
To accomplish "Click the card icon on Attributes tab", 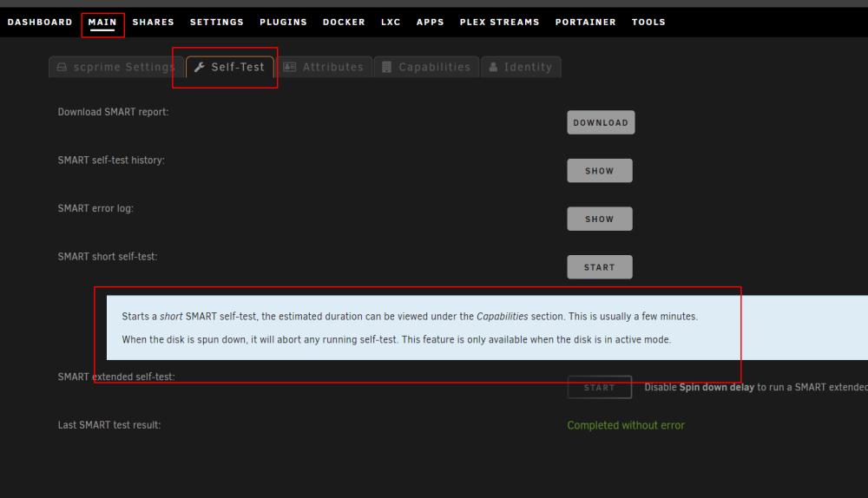I will [290, 67].
